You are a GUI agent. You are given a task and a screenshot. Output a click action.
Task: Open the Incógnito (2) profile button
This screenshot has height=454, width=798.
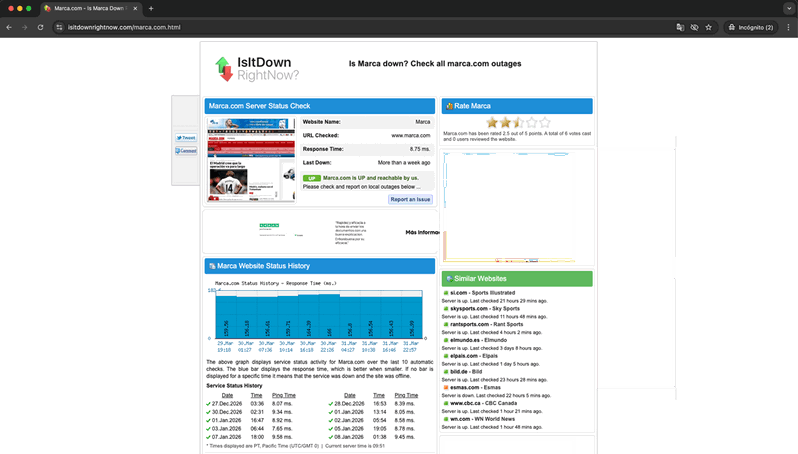751,27
